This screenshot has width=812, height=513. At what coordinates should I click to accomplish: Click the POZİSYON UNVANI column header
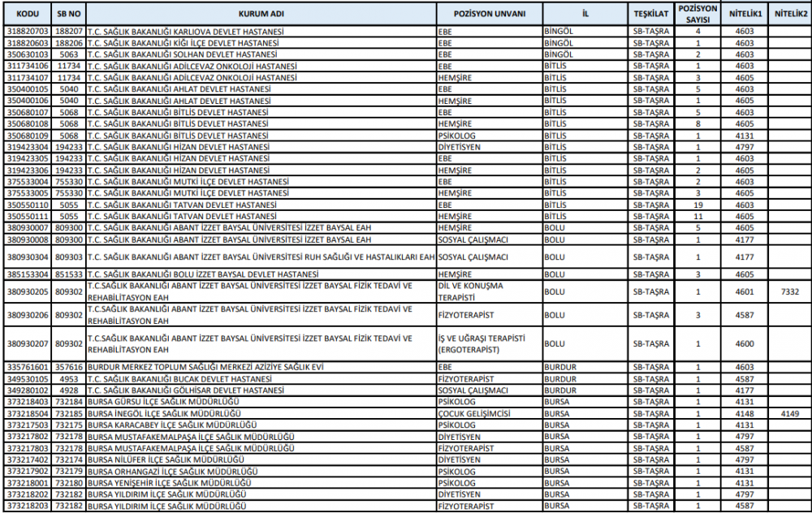490,14
